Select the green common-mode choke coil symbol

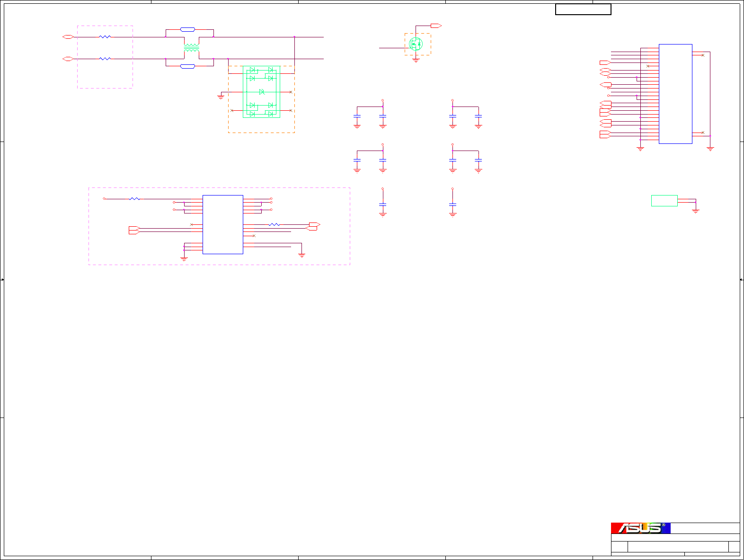click(191, 48)
